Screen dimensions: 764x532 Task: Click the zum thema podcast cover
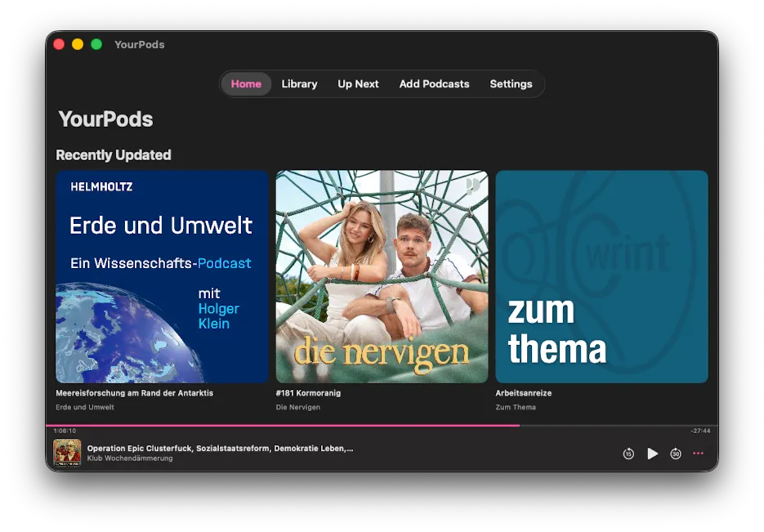click(601, 276)
